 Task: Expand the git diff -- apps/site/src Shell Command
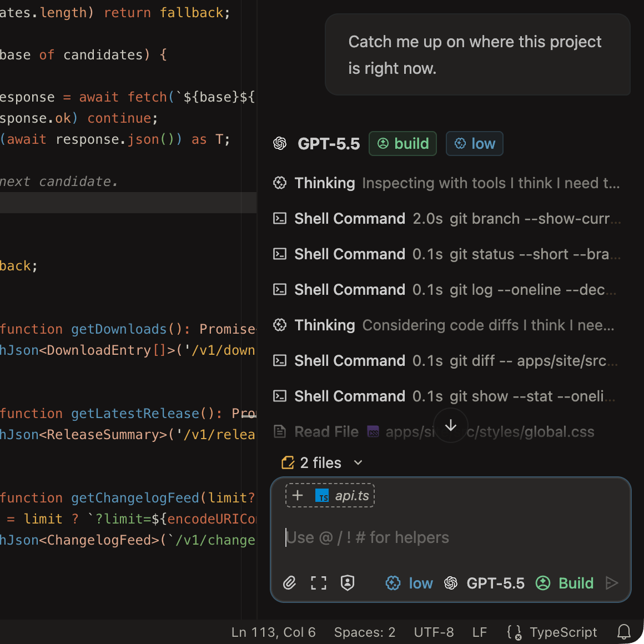pyautogui.click(x=447, y=361)
